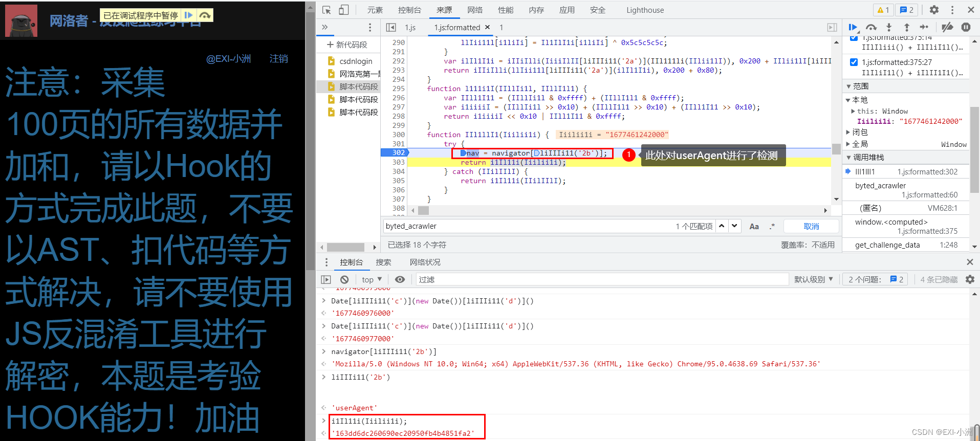Uncheck breakpoint 1.js:formatted:375:27
The height and width of the screenshot is (441, 980).
[854, 62]
